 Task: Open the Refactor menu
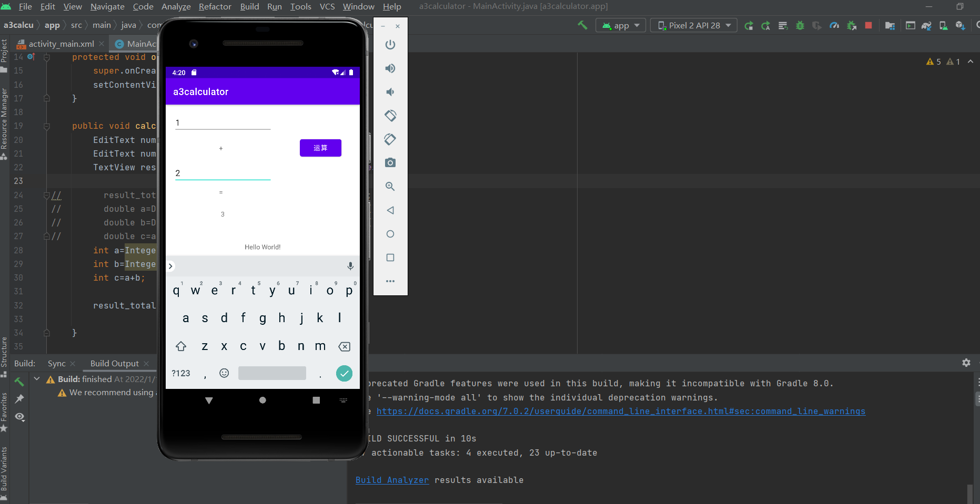(215, 6)
